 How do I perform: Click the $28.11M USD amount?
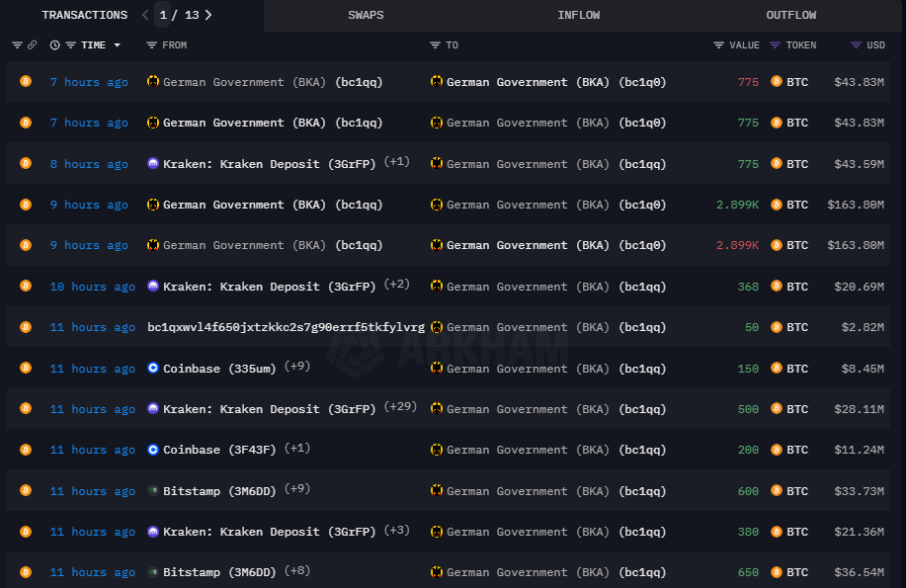click(860, 409)
